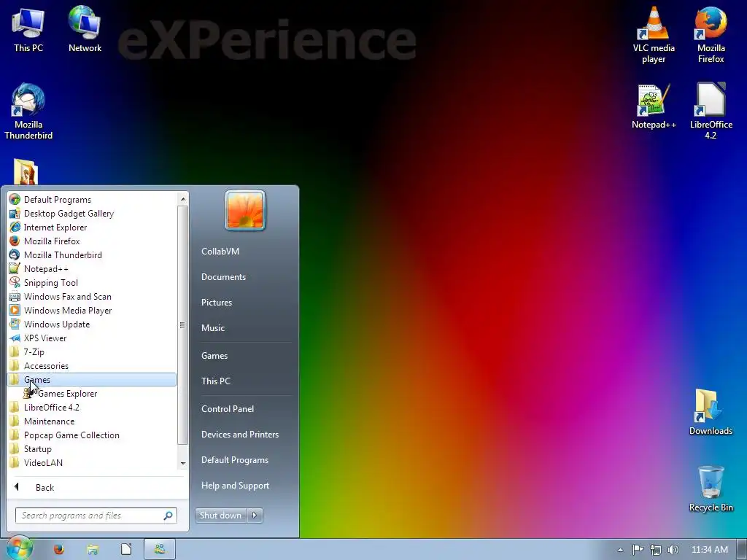Open Windows Update
The image size is (747, 560).
point(92,324)
